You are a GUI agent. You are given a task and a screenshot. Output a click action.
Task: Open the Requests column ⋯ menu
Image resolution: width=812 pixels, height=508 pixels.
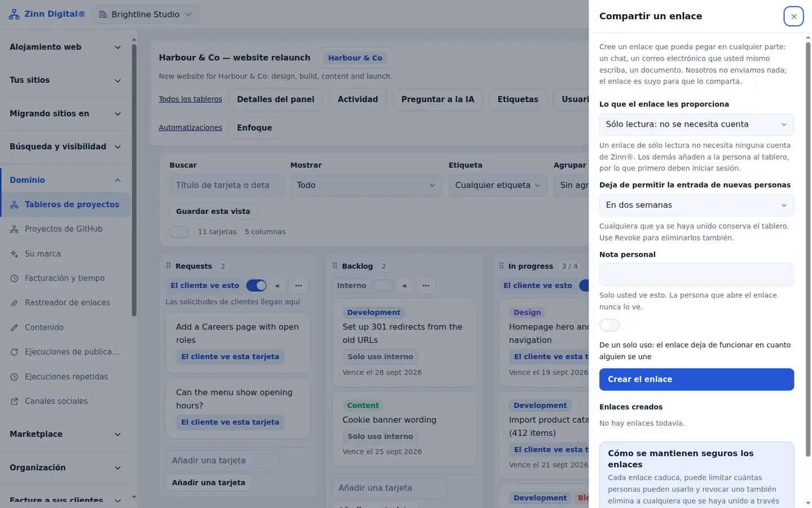(x=298, y=286)
